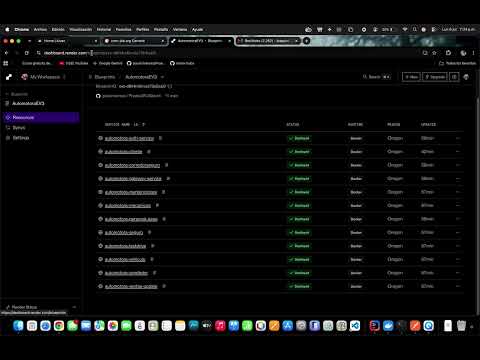Switch to the second Chrome tab
Viewport: 480px width, 360px height.
[134, 41]
